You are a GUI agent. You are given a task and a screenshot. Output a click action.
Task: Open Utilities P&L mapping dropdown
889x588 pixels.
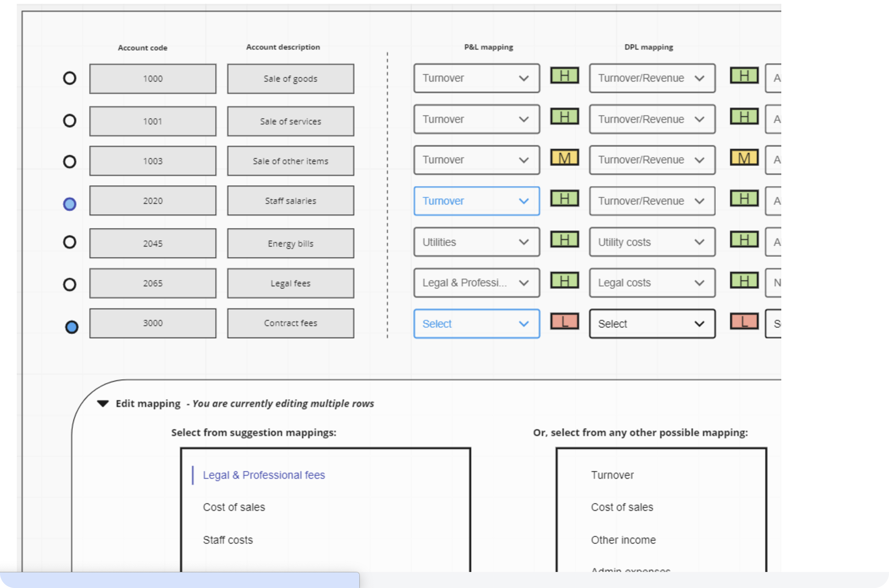pos(476,242)
